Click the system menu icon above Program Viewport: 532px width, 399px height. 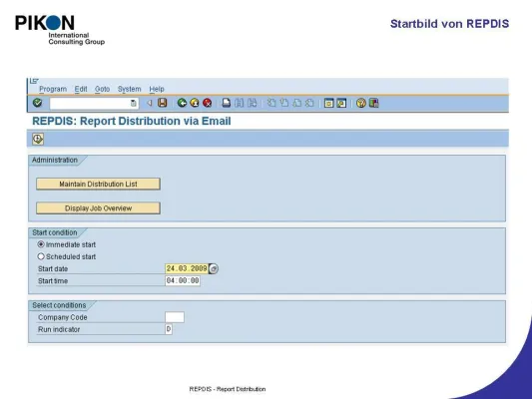pyautogui.click(x=34, y=81)
